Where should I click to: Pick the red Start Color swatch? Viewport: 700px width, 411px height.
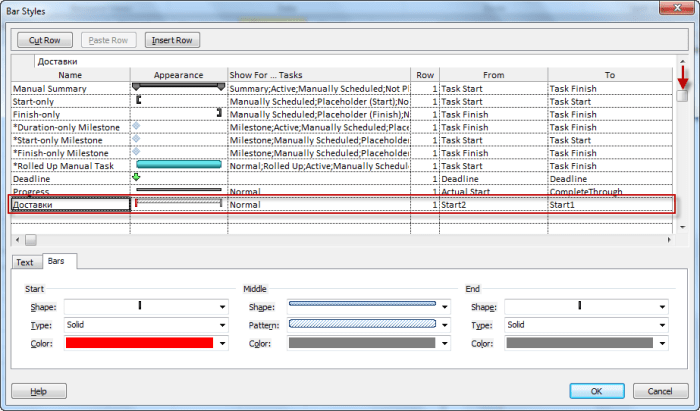coord(139,343)
